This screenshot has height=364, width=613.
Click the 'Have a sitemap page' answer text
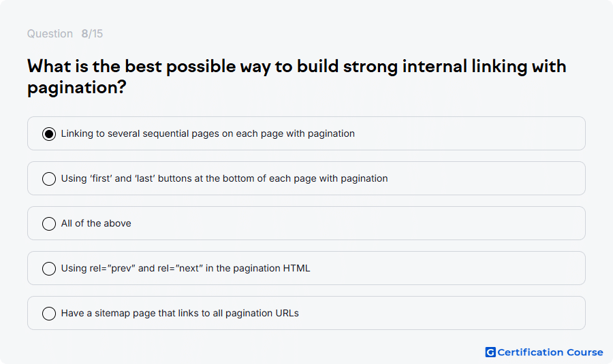click(180, 313)
